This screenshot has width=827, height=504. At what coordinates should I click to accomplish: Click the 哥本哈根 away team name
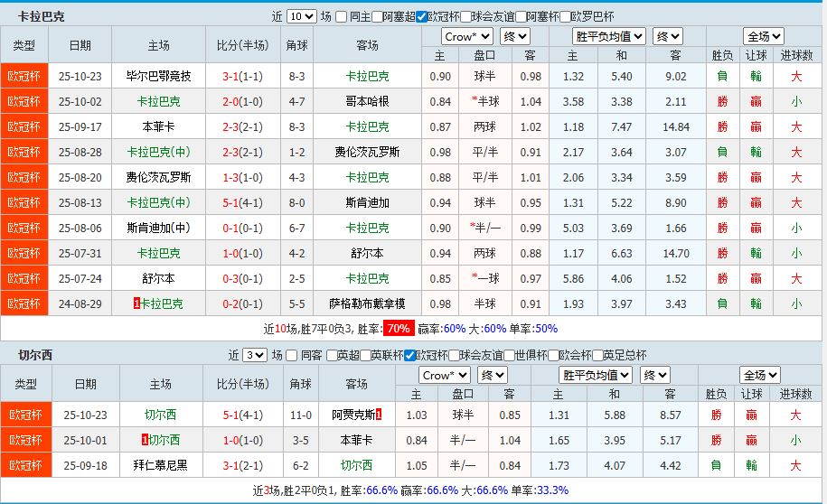(x=367, y=101)
